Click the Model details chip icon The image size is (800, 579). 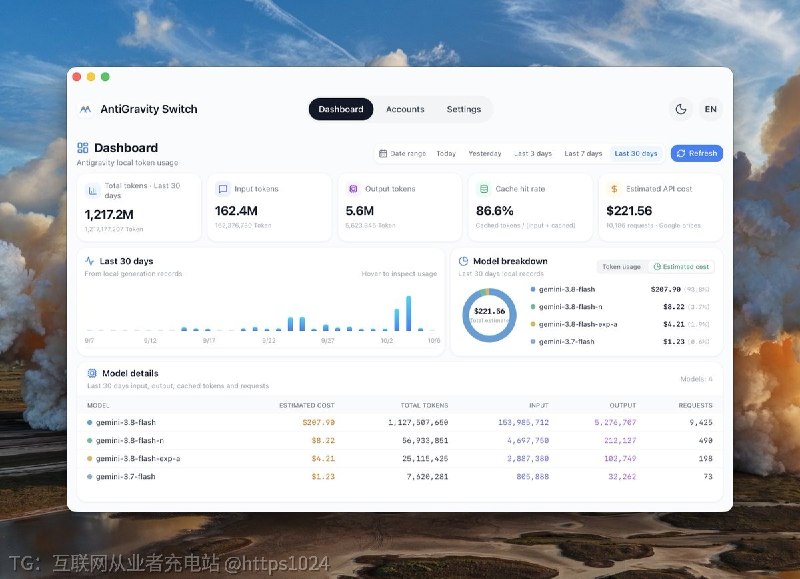coord(92,373)
